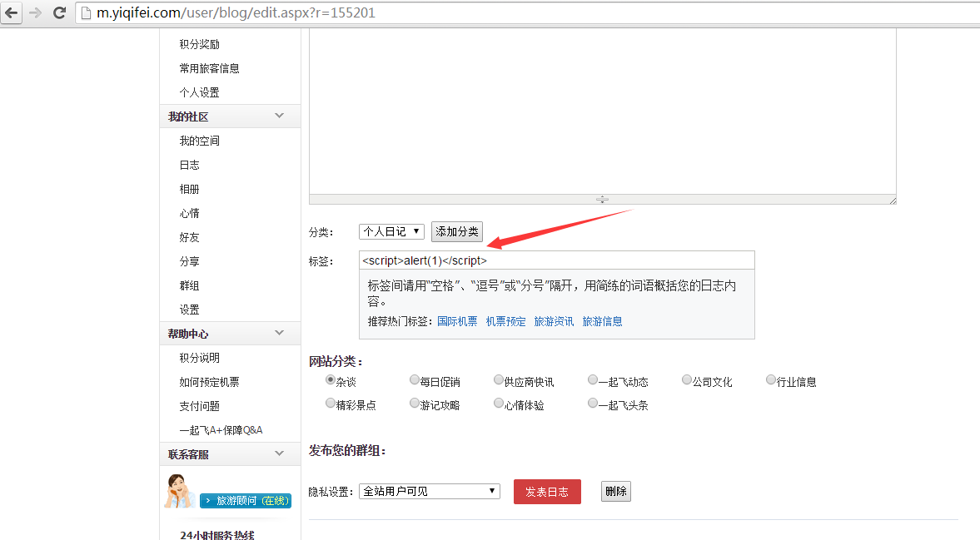The image size is (980, 540).
Task: Click the page icon in address bar
Action: coord(87,13)
